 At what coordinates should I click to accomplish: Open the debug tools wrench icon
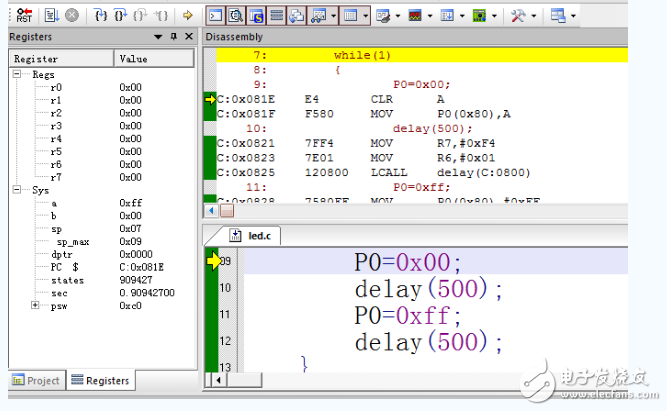coord(517,16)
